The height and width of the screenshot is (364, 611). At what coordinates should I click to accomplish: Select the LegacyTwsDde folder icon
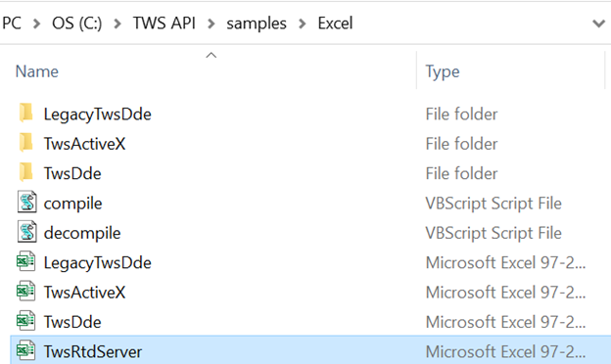click(26, 114)
